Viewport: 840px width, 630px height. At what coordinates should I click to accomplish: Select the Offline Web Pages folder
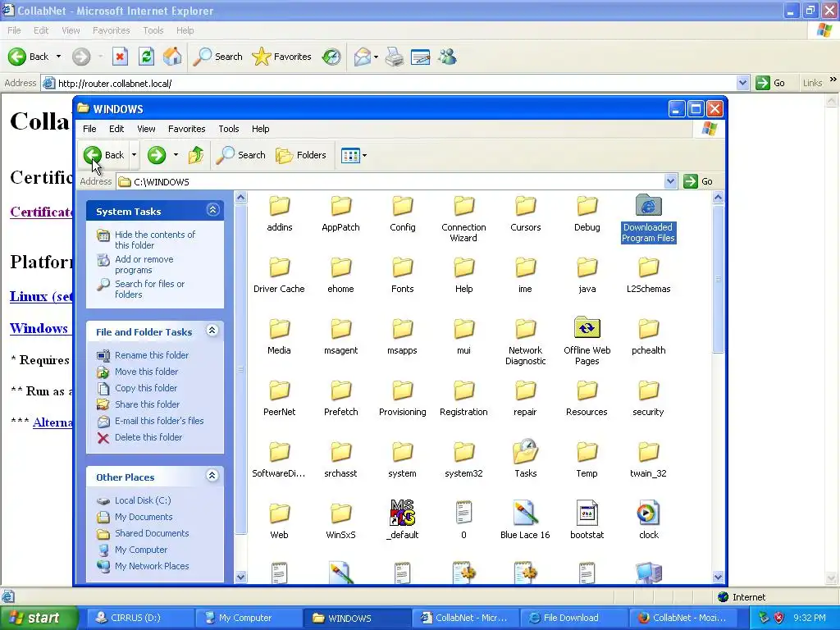[587, 341]
